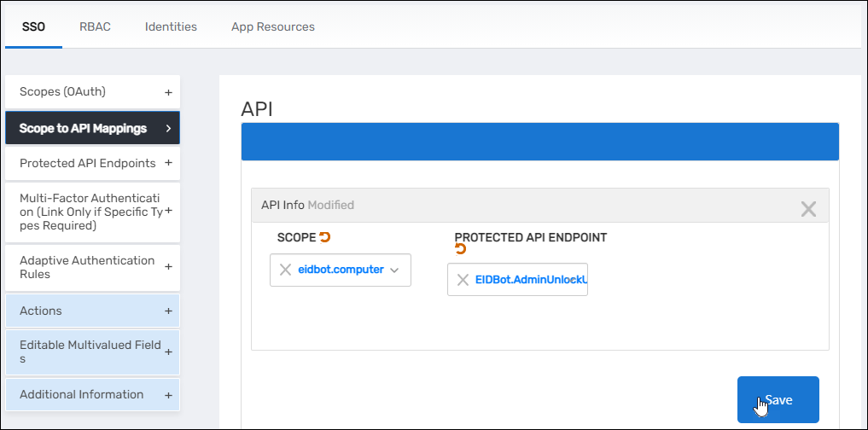
Task: Expand the Actions section
Action: (92, 311)
